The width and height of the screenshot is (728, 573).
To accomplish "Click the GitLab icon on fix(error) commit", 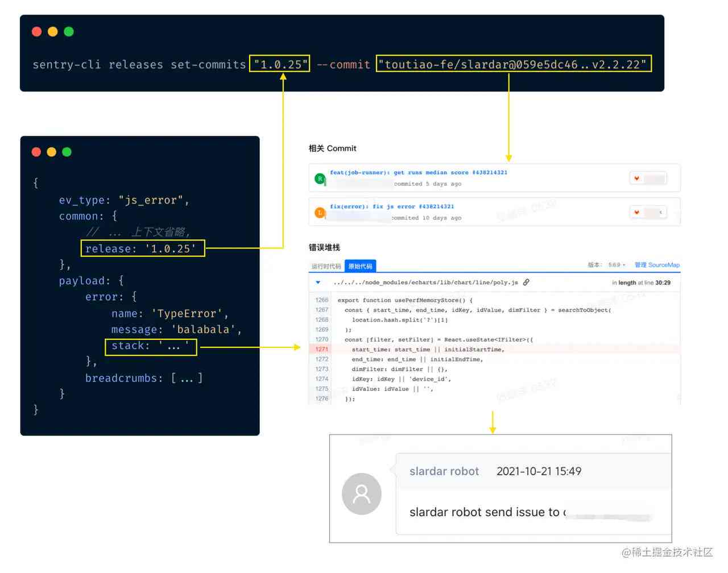I will [x=636, y=213].
